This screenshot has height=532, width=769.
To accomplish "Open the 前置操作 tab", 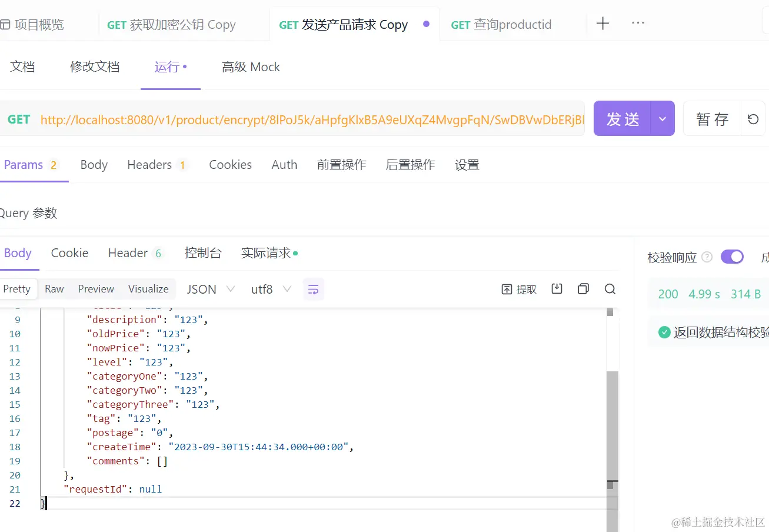I will click(x=341, y=165).
